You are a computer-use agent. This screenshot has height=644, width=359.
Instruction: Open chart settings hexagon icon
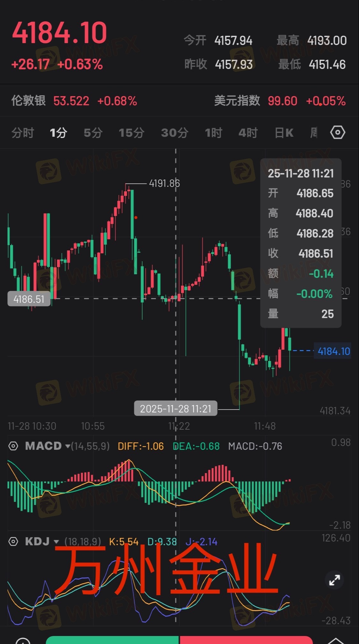point(338,132)
